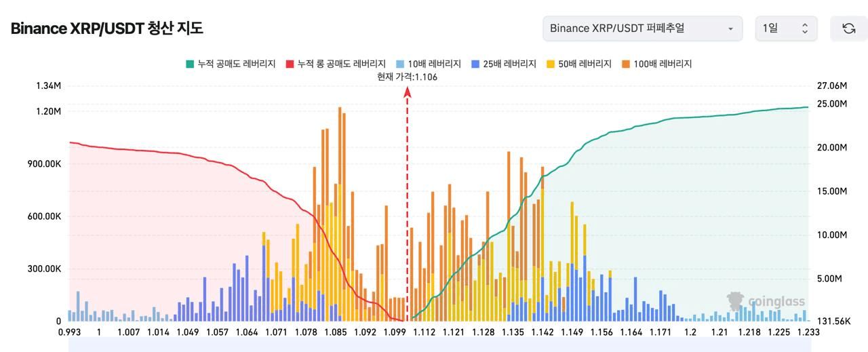Click the Binance XRP/USDT 청산 지도 title
The height and width of the screenshot is (352, 868).
(x=106, y=28)
